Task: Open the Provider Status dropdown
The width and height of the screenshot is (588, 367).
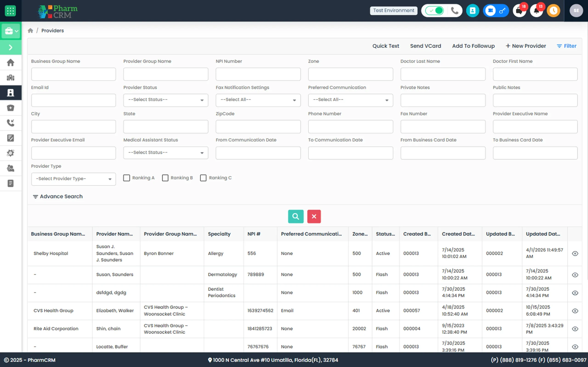Action: point(166,100)
